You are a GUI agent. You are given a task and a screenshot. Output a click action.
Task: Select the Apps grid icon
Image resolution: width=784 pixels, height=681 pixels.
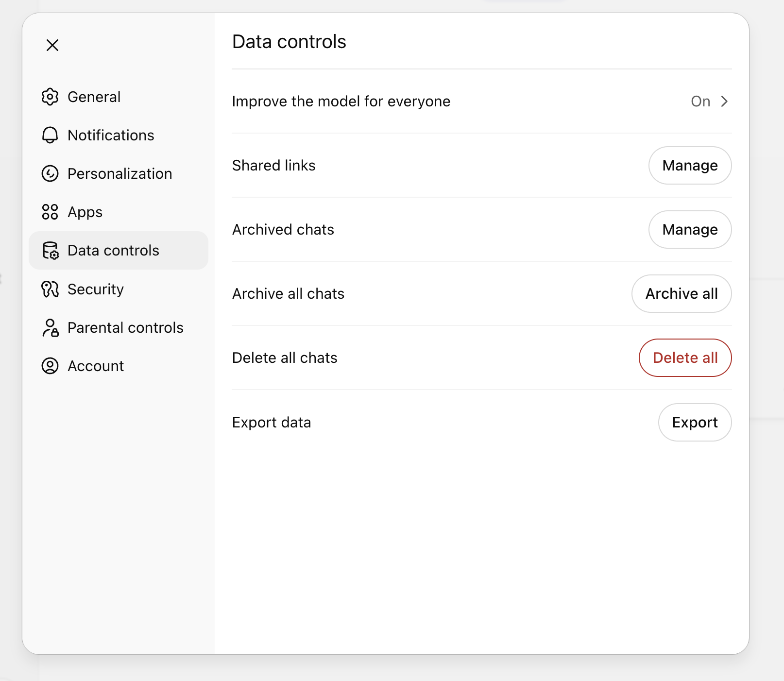50,212
